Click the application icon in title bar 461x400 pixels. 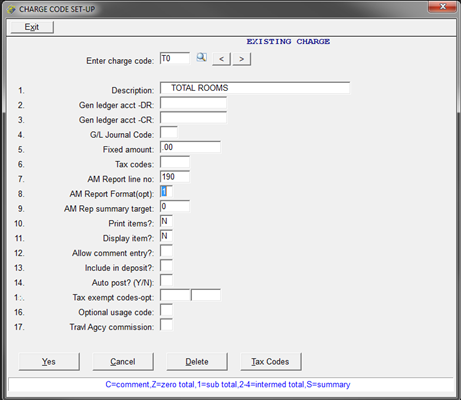point(11,9)
